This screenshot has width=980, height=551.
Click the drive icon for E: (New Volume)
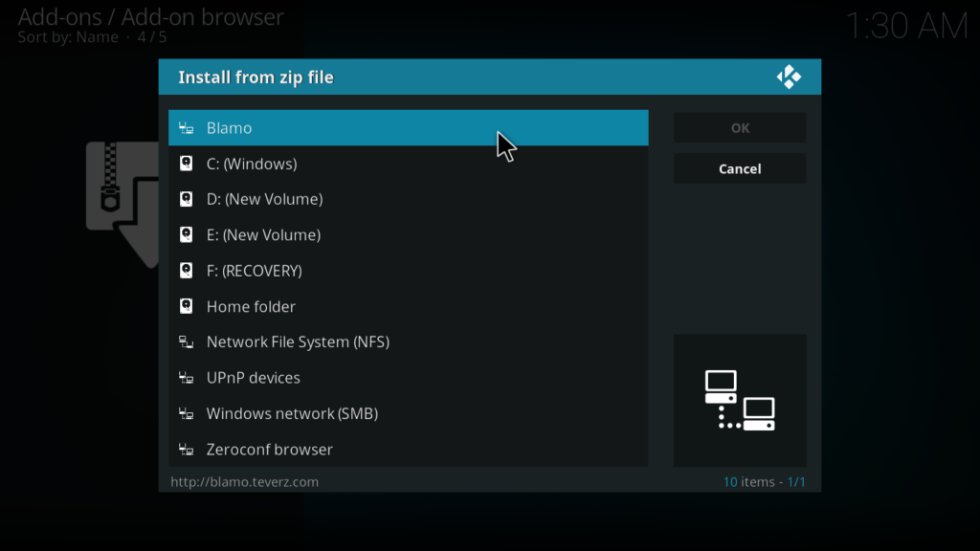186,235
